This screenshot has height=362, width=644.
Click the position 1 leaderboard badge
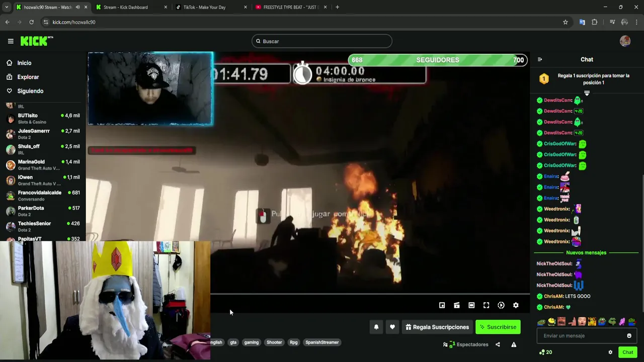coord(544,79)
